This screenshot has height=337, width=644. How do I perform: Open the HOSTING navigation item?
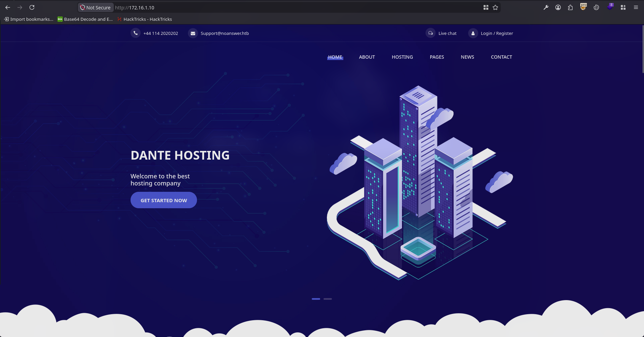click(402, 57)
